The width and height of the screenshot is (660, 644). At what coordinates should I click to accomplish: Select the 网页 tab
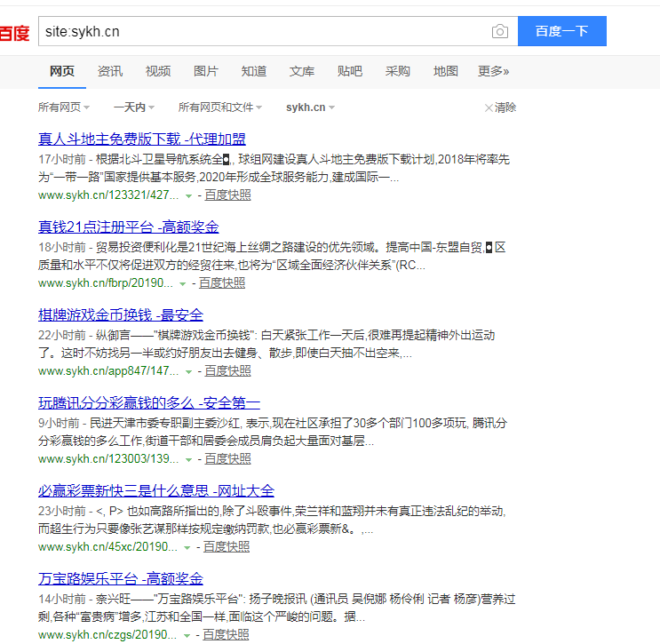(x=62, y=71)
